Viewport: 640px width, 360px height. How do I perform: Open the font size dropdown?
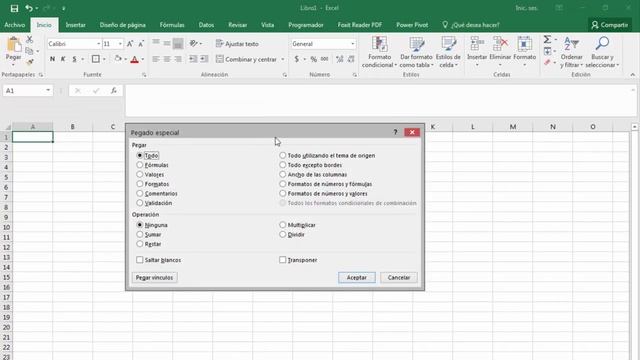[120, 44]
